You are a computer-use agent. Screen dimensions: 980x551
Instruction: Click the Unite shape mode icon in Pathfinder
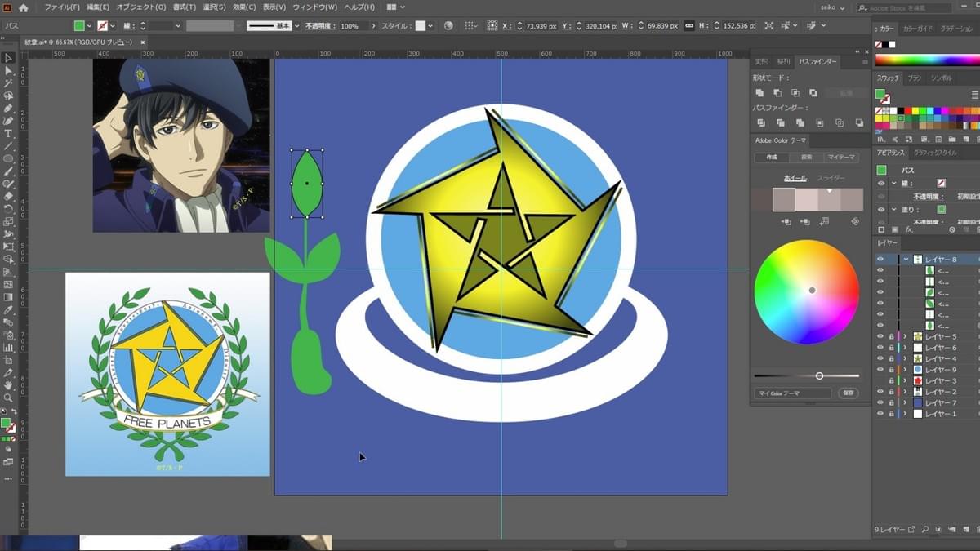tap(759, 93)
